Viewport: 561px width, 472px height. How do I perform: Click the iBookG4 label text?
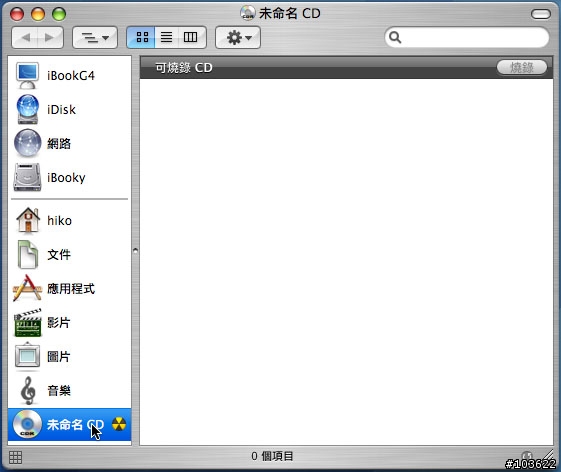click(71, 76)
